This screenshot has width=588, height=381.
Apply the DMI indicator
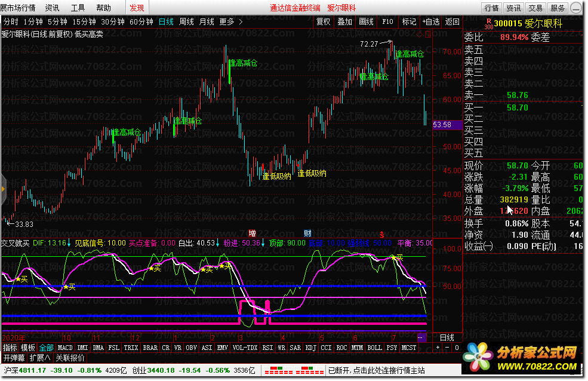click(82, 348)
